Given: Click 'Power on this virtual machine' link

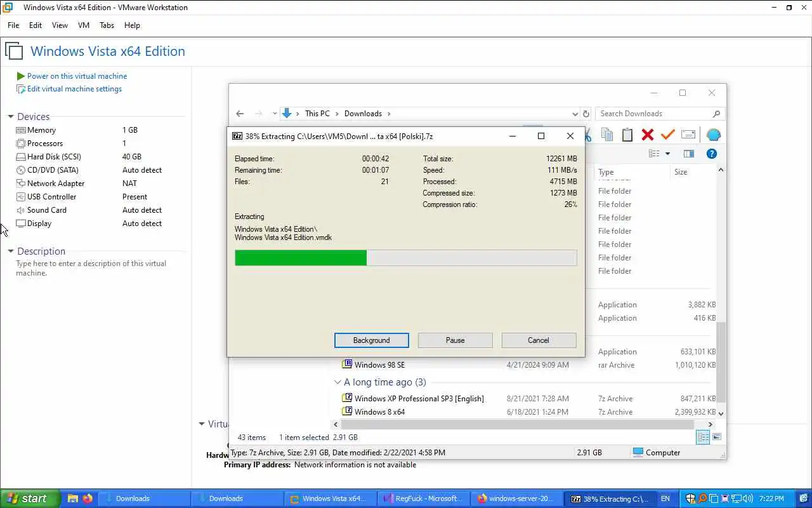Looking at the screenshot, I should point(77,76).
